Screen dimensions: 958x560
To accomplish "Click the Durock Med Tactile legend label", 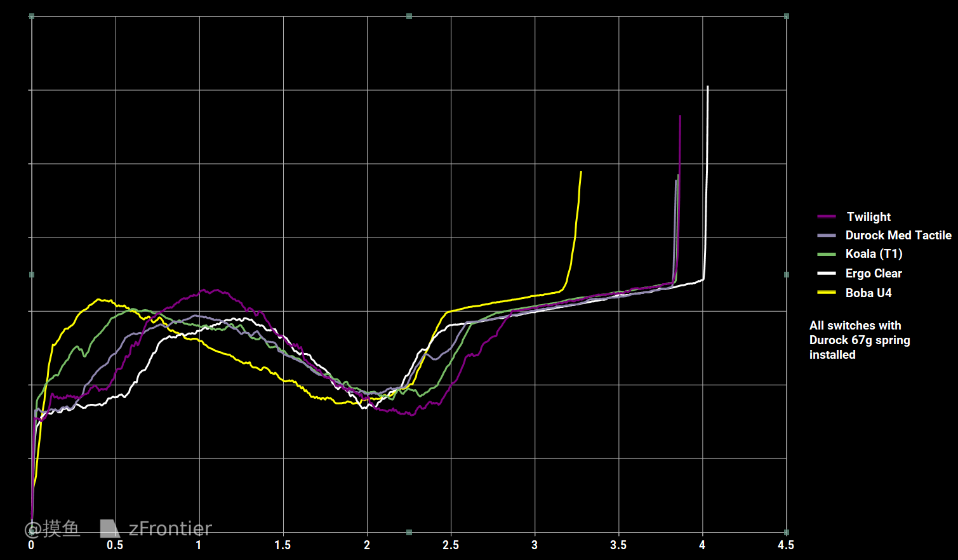I will (898, 236).
